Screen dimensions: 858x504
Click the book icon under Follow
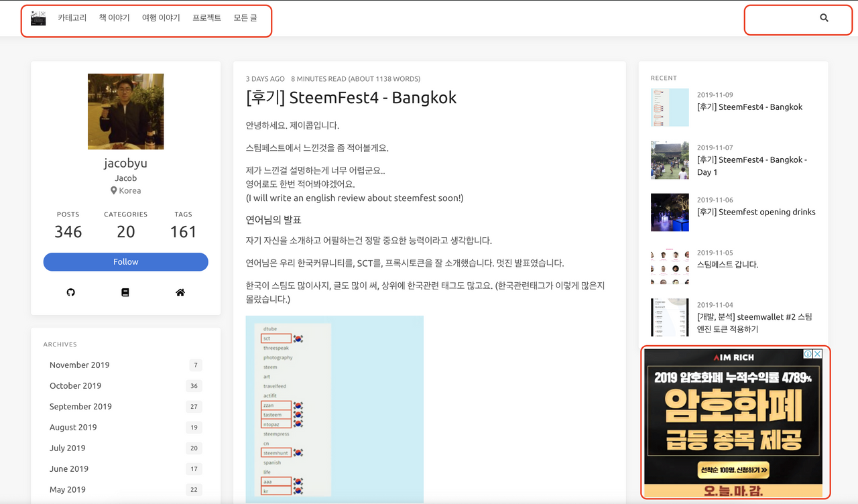(125, 292)
